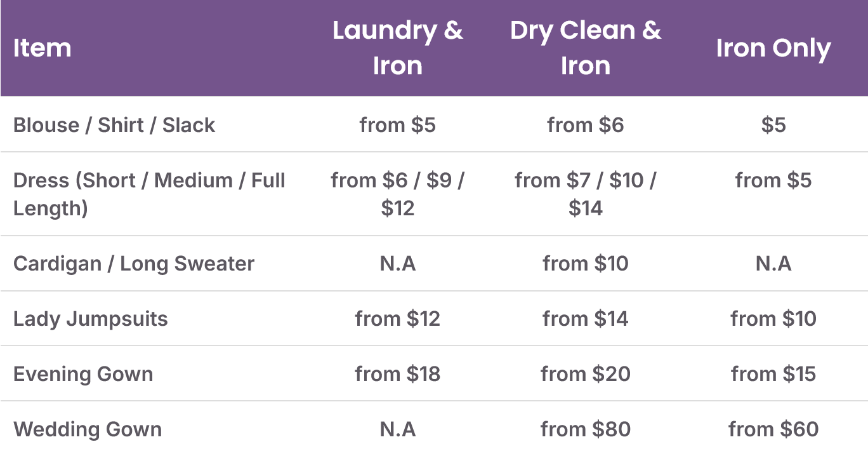Click Blouse iron only price $5

[x=773, y=124]
